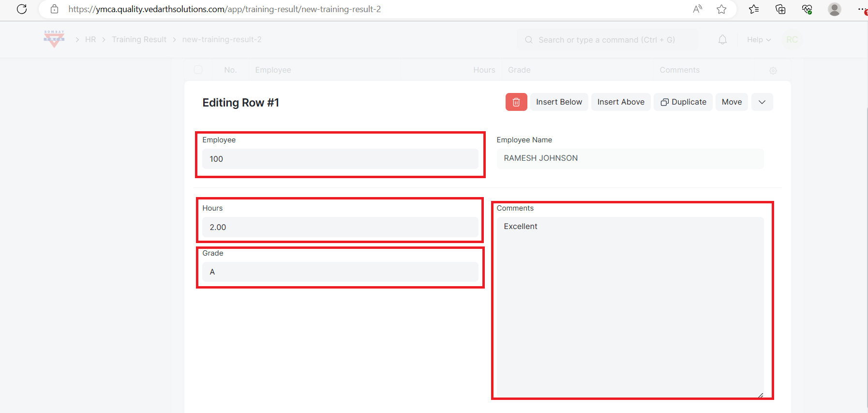Focus the search or command bar
The image size is (868, 413).
click(607, 40)
